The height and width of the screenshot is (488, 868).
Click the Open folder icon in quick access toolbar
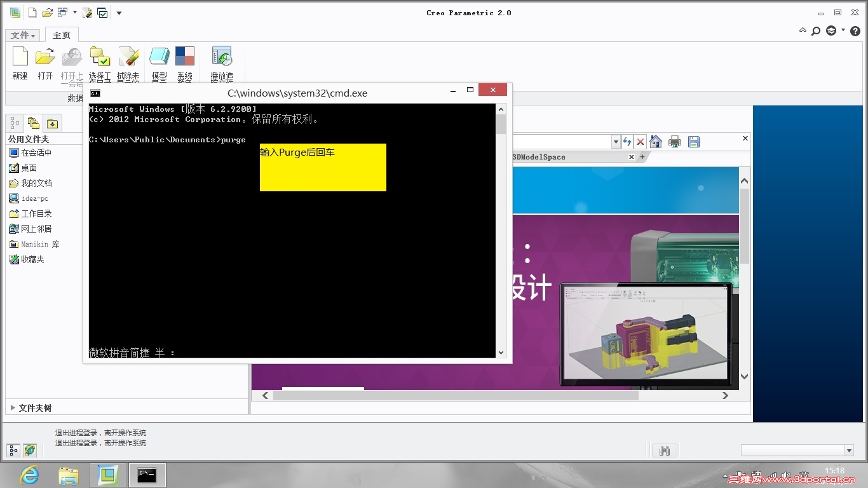[48, 13]
